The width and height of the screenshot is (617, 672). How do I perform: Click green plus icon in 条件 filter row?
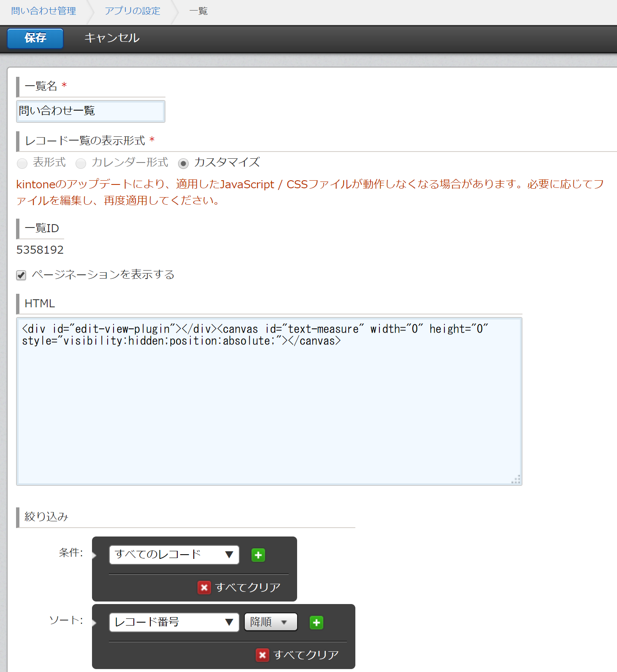click(258, 555)
